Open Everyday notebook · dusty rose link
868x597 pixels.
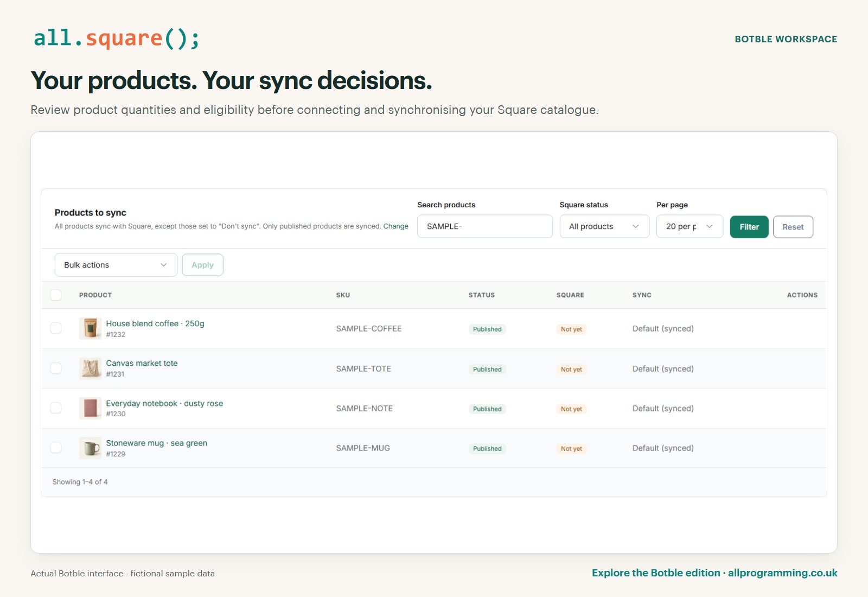click(x=165, y=403)
